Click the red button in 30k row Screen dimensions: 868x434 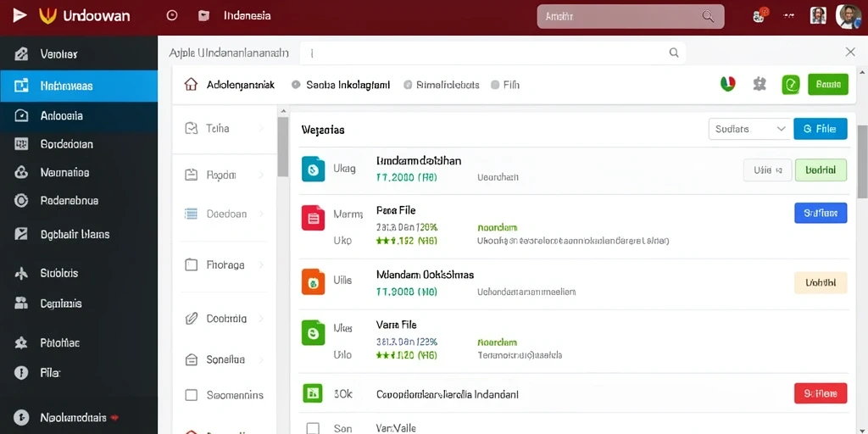pyautogui.click(x=821, y=393)
